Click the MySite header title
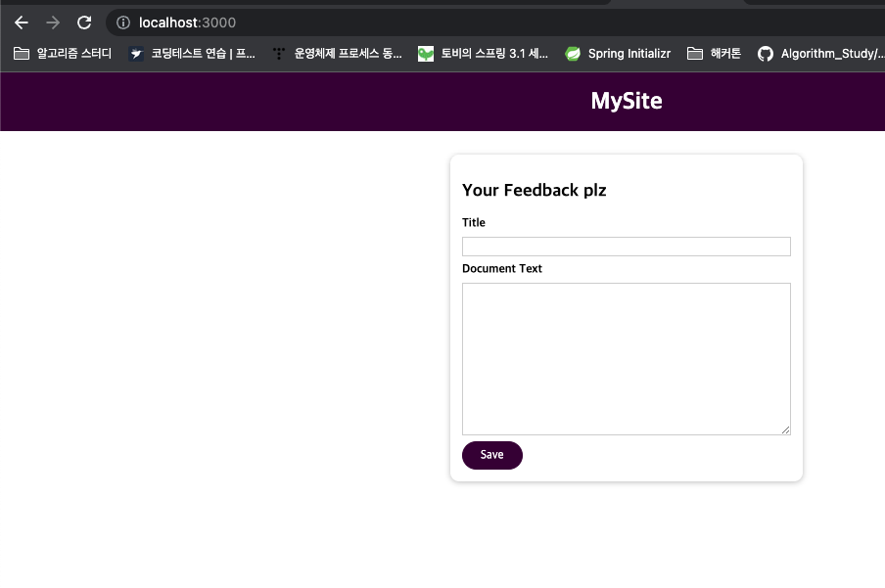 (x=627, y=101)
